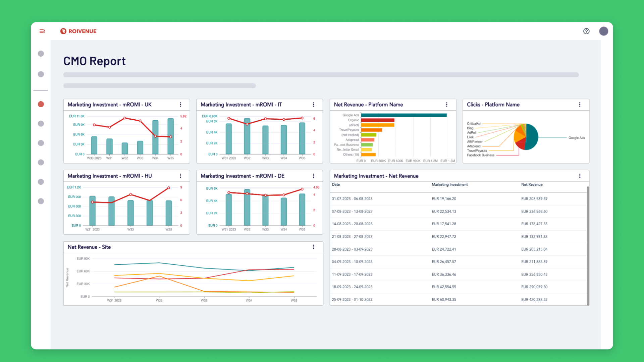Collapse the sidebar using the menu icon
644x362 pixels.
click(x=42, y=31)
